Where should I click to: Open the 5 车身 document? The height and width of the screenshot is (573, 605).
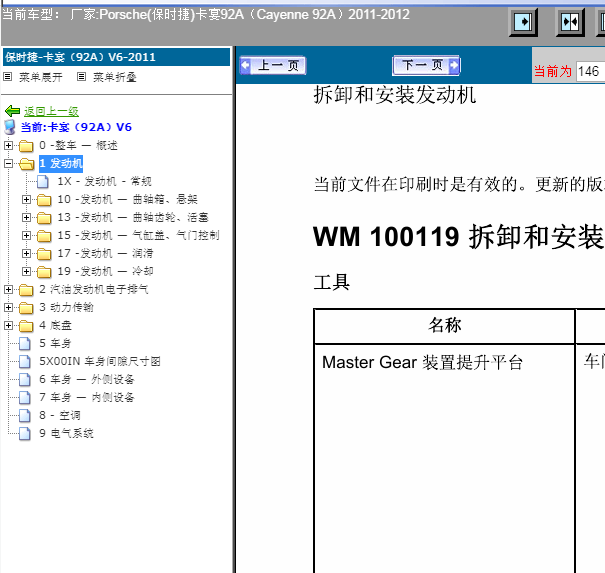(56, 343)
